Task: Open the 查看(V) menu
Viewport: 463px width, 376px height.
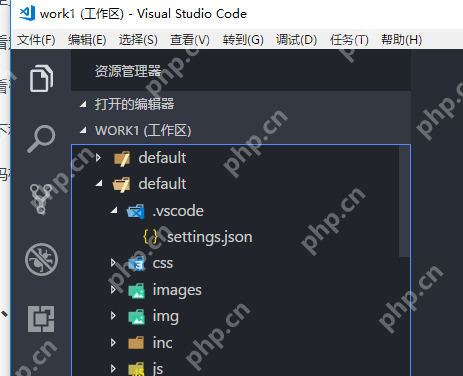Action: click(190, 40)
